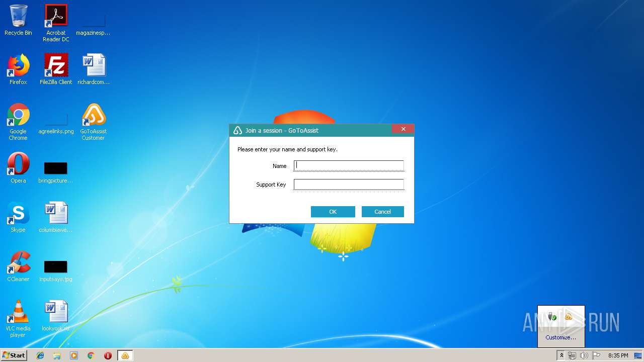Click the Support Key input field
644x362 pixels.
[349, 185]
